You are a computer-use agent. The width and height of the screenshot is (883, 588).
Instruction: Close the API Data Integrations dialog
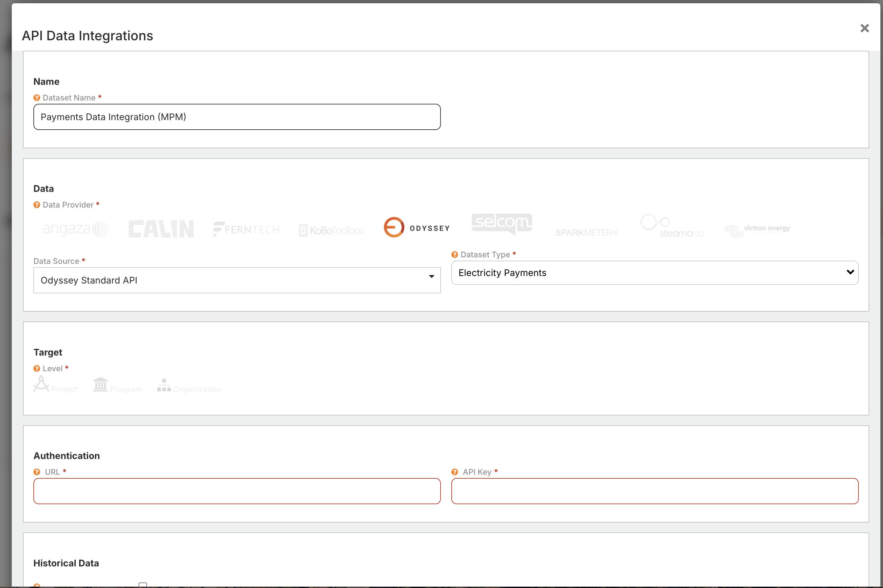[x=865, y=28]
